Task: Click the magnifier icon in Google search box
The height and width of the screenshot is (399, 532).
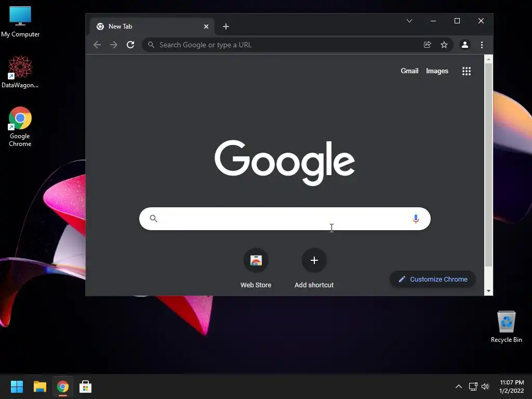Action: tap(153, 219)
